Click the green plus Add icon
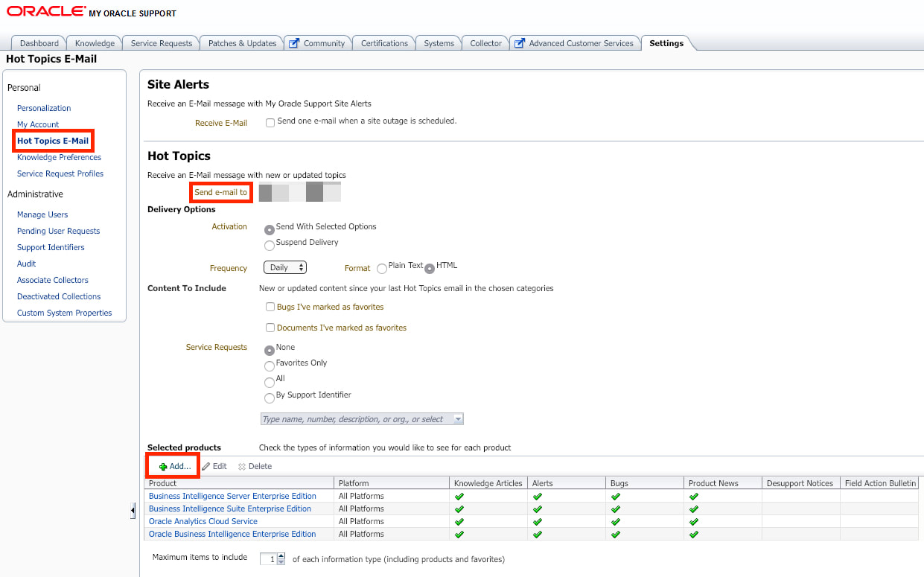The image size is (924, 577). pos(163,467)
